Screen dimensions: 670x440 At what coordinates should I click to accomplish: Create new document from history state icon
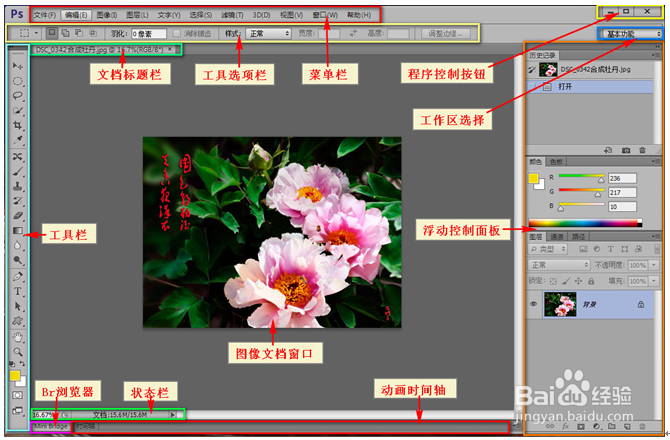click(608, 150)
